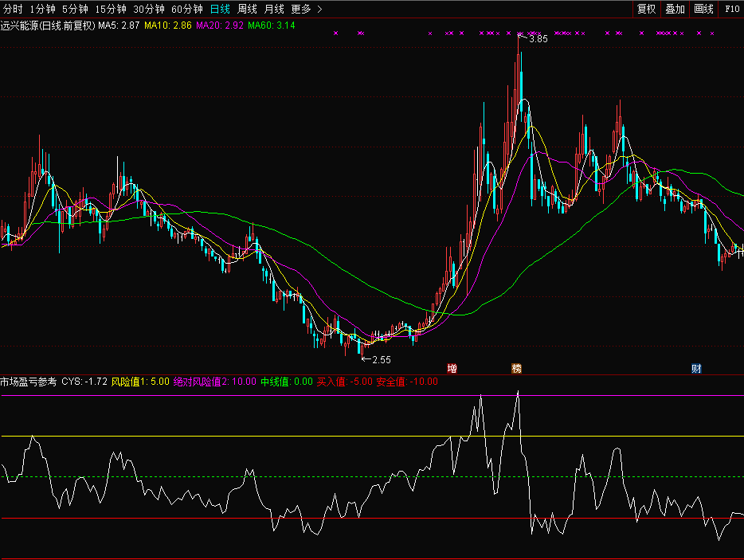Switch to 周线 weekly chart
The height and width of the screenshot is (560, 744).
click(247, 9)
